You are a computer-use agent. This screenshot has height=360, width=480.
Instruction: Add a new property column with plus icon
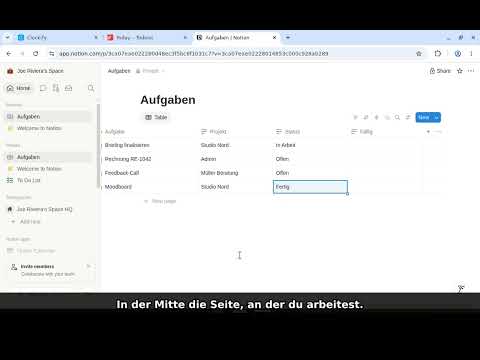(428, 132)
